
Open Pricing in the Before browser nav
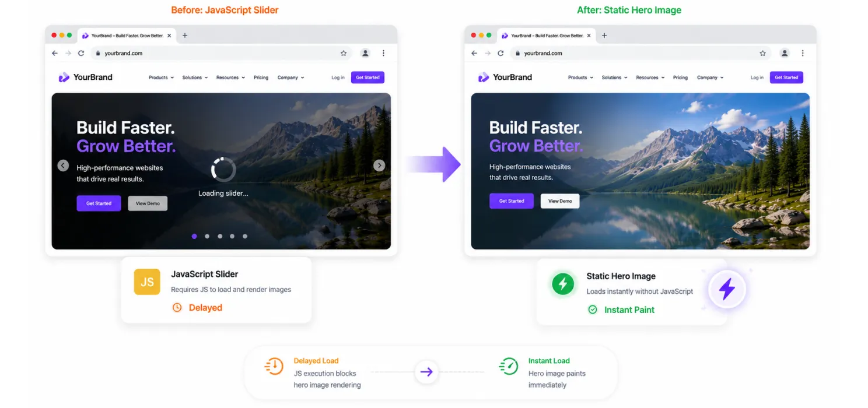(261, 78)
